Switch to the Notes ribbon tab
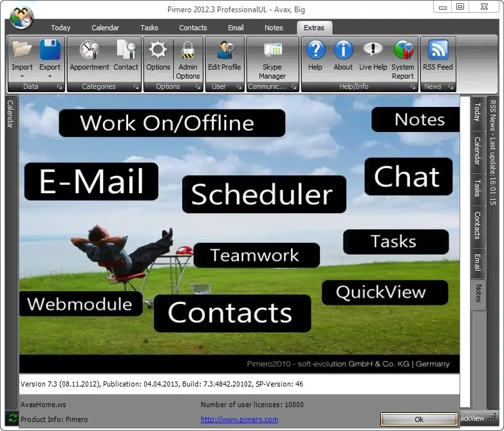This screenshot has width=504, height=431. tap(274, 28)
